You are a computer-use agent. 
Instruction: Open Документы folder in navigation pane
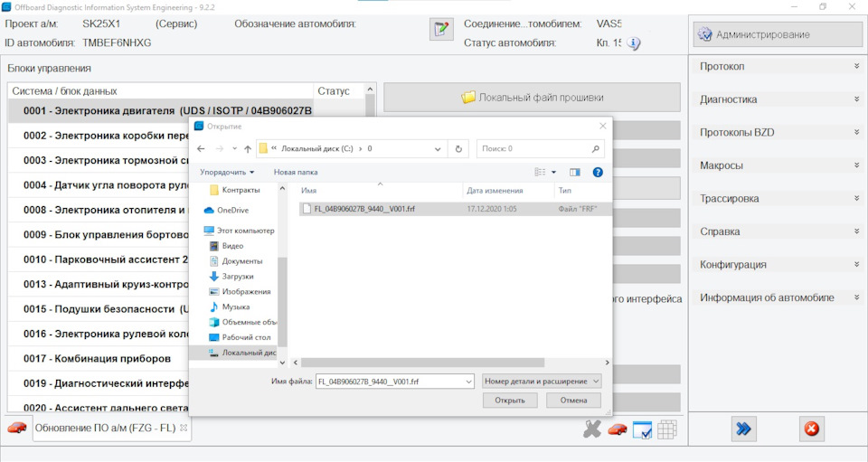point(236,261)
